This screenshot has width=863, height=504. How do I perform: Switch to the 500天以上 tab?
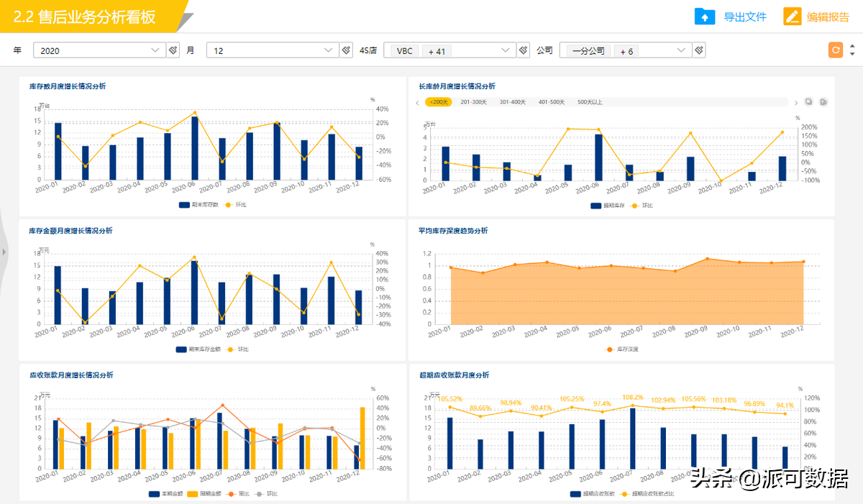pos(590,102)
